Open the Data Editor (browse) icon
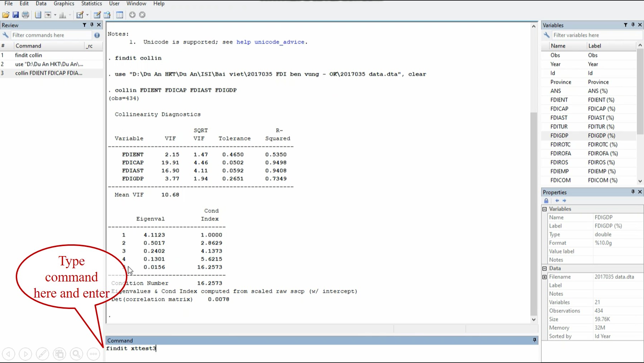 [x=107, y=15]
